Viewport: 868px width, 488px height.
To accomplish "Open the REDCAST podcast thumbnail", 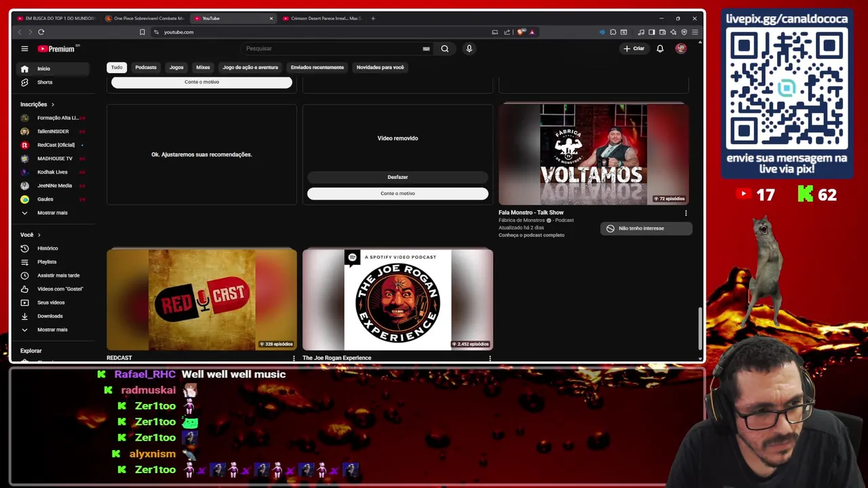I will point(201,300).
